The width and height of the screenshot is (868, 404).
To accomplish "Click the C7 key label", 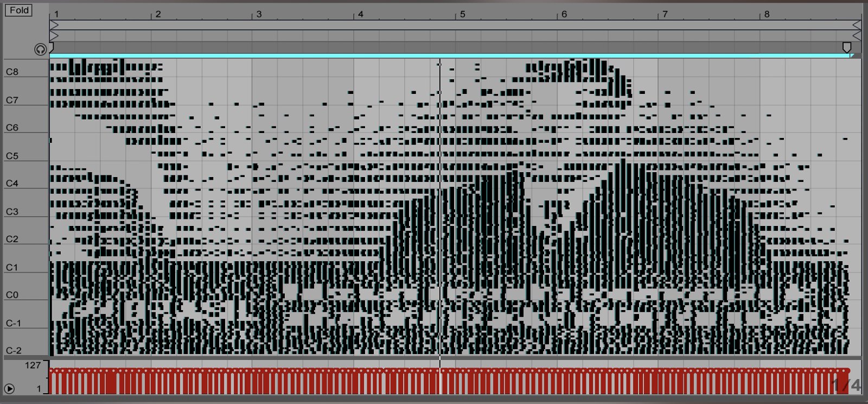I will click(x=12, y=100).
